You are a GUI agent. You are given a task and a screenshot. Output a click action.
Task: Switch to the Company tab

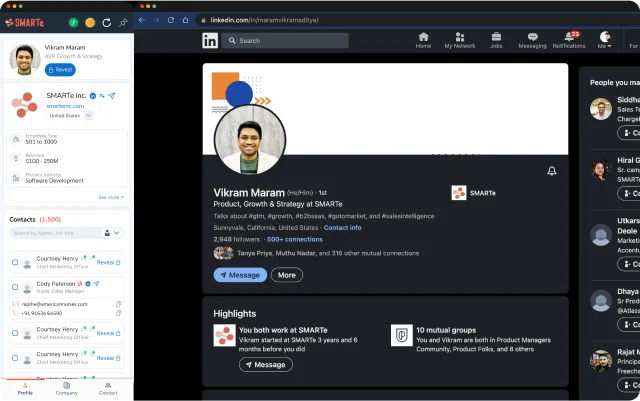click(x=67, y=389)
